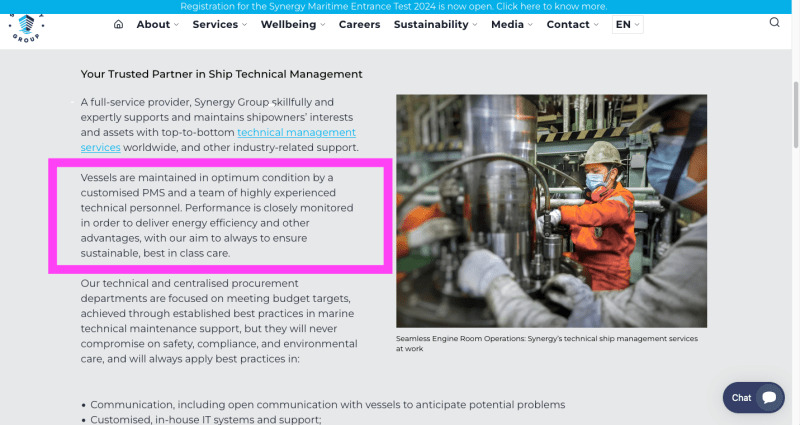Open the home icon in navigation

[118, 24]
